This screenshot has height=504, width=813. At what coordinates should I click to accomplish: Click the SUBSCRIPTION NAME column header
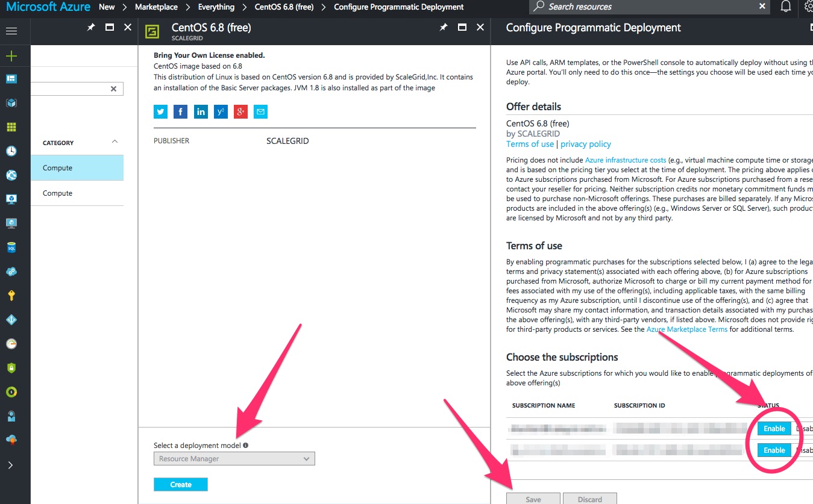click(x=544, y=406)
